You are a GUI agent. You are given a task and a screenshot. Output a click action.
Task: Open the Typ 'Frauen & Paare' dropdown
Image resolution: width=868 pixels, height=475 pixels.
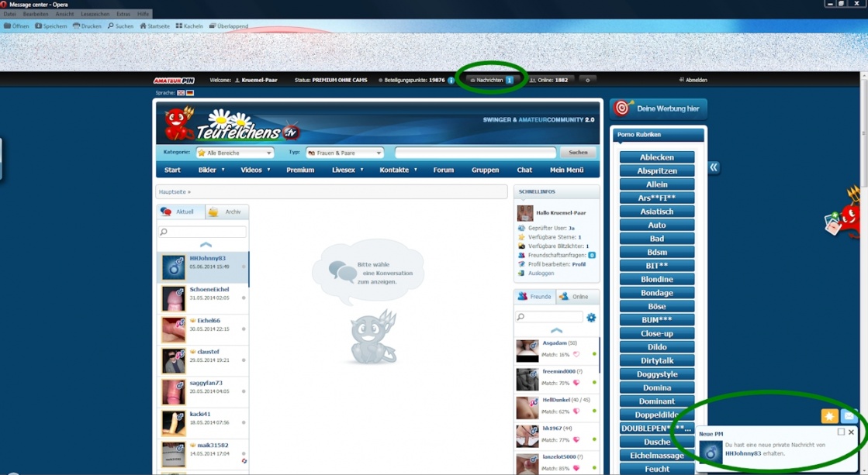click(x=344, y=153)
